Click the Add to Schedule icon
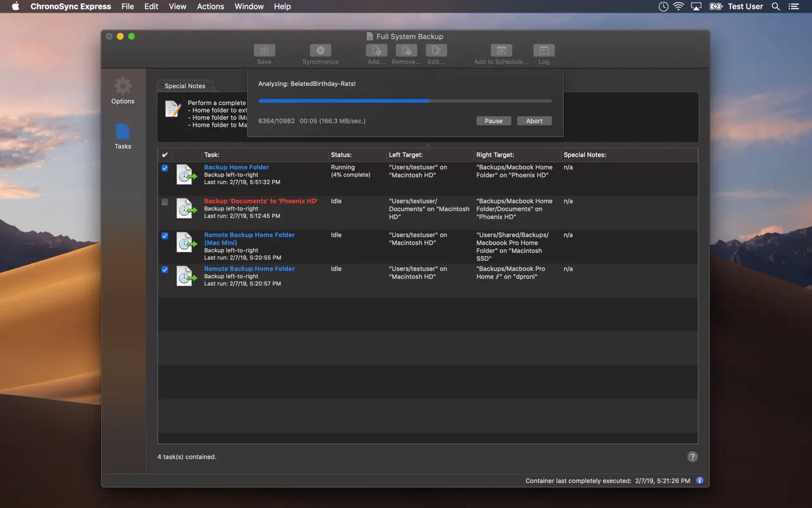 (x=501, y=51)
